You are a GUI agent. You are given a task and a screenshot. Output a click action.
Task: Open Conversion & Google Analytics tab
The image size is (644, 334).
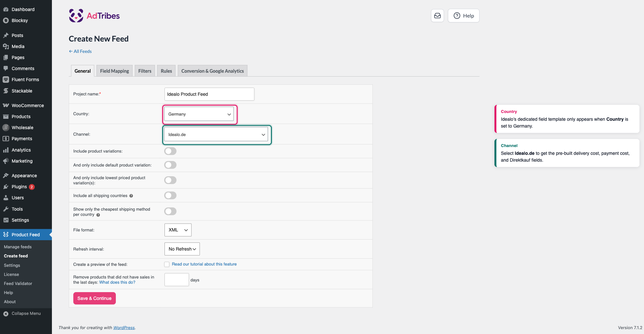coord(213,71)
